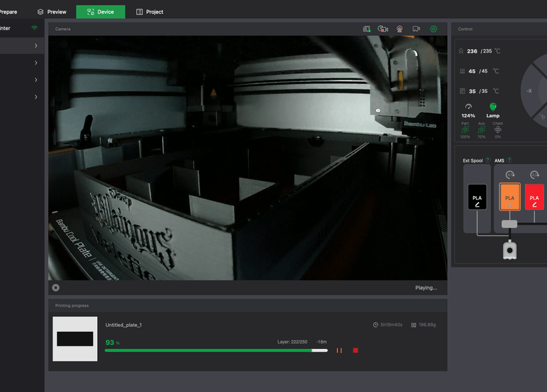This screenshot has width=547, height=392.
Task: Switch to the Project tab
Action: (150, 12)
